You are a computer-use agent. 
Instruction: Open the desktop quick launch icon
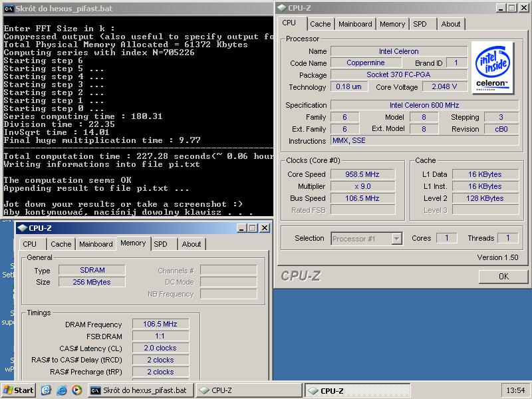pyautogui.click(x=46, y=390)
